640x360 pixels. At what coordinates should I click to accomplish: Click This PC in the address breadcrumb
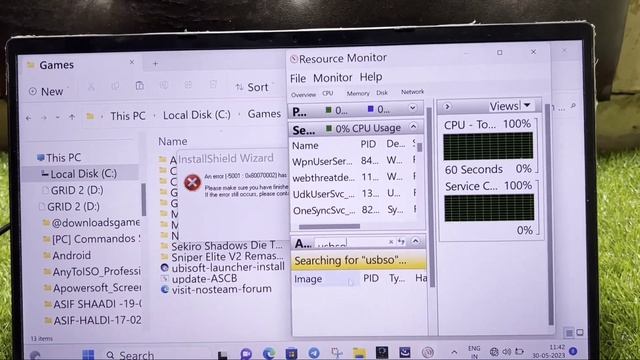(128, 116)
